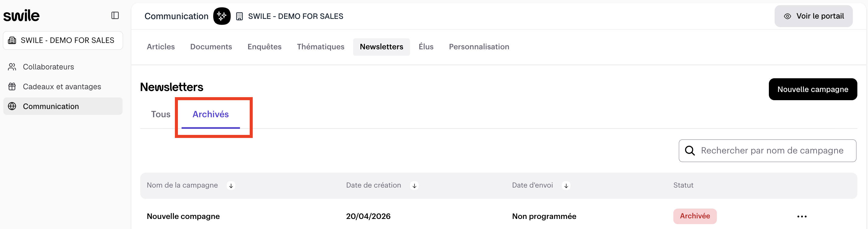Click the Swile logo

[x=22, y=16]
